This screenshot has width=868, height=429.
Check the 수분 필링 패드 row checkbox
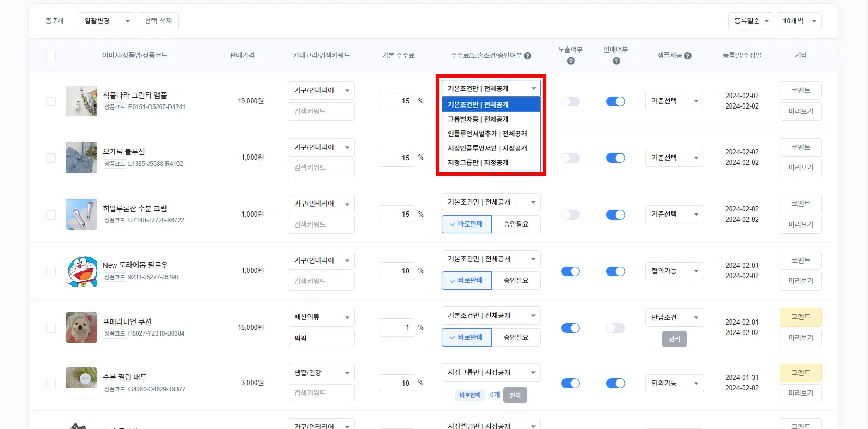(51, 384)
